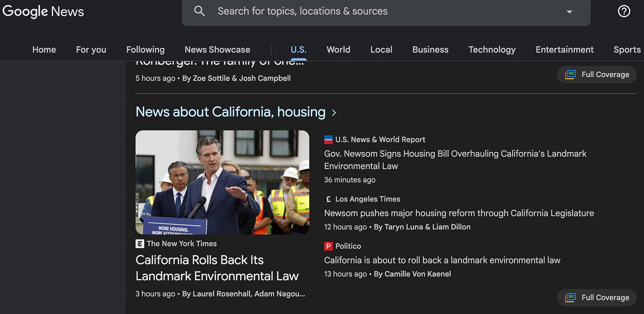Go to the Home tab
The height and width of the screenshot is (314, 644).
tap(44, 49)
